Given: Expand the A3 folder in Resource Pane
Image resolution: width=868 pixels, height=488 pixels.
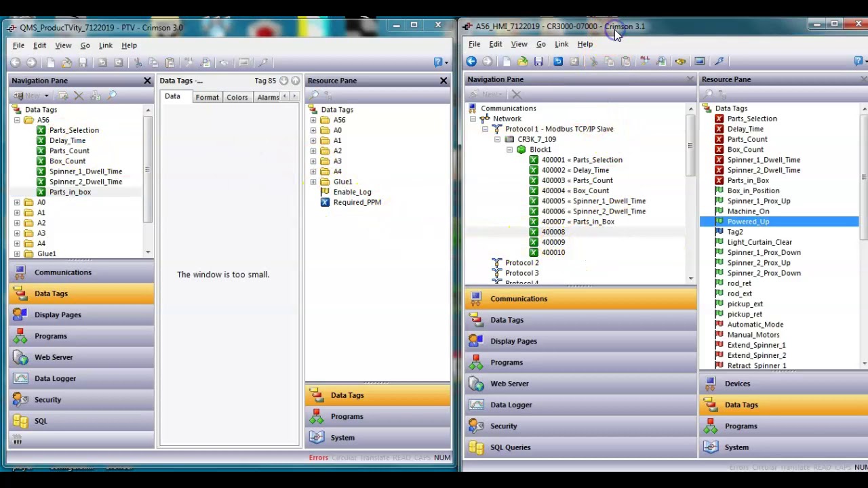Looking at the screenshot, I should click(x=313, y=161).
